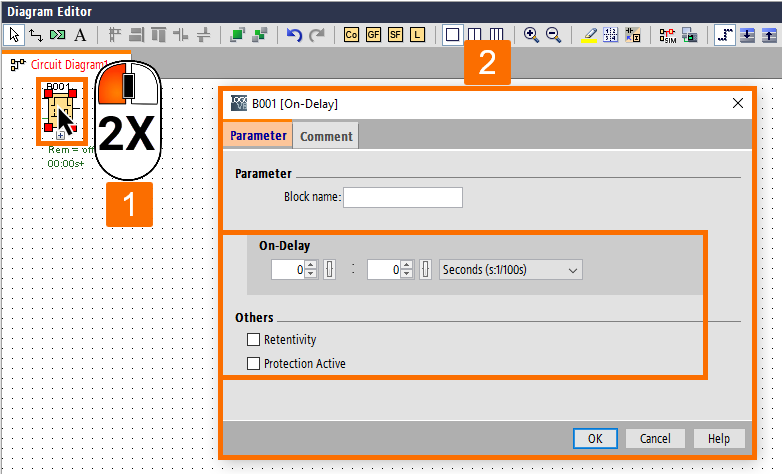Viewport: 782px width, 474px height.
Task: Download program to LOGO! device
Action: (747, 35)
